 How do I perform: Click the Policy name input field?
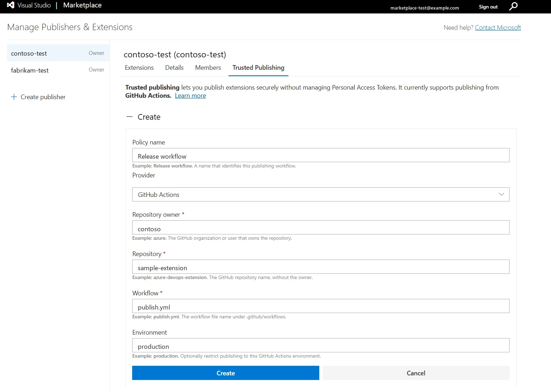point(321,155)
